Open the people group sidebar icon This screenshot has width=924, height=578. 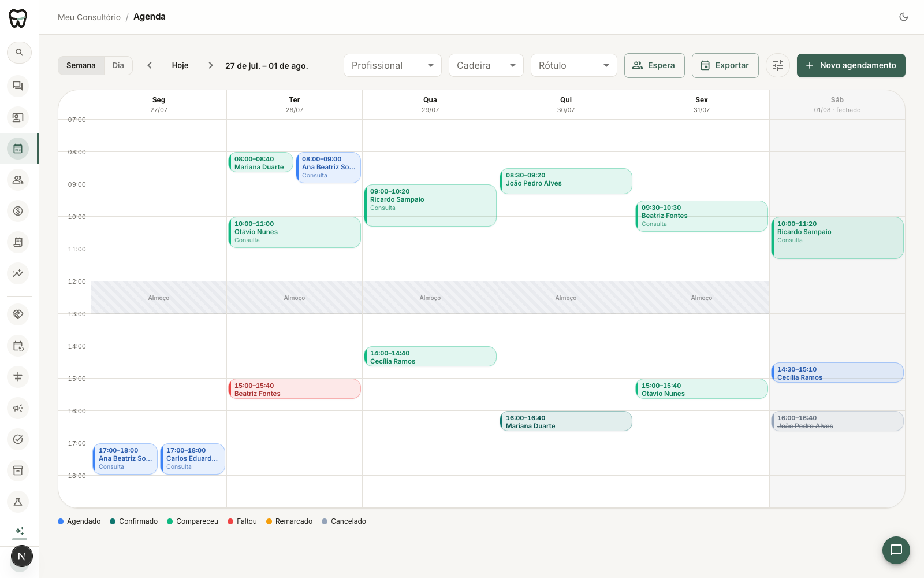(x=18, y=180)
